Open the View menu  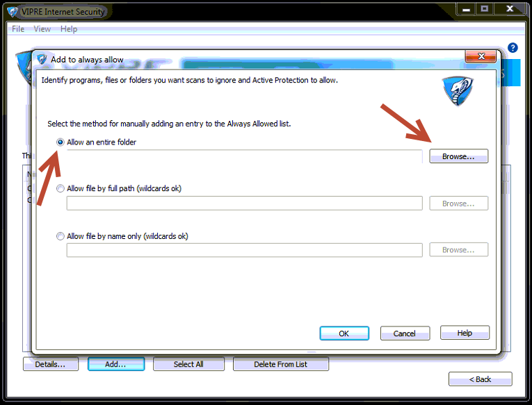pos(42,29)
